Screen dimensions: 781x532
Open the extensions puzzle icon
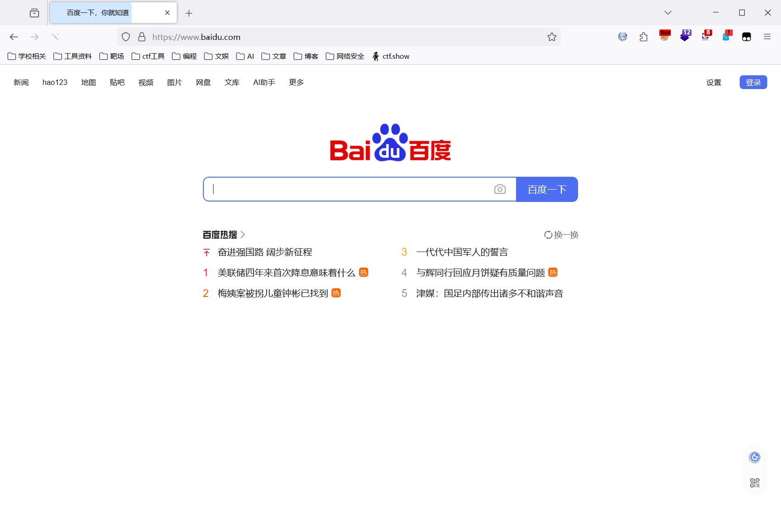(x=643, y=37)
